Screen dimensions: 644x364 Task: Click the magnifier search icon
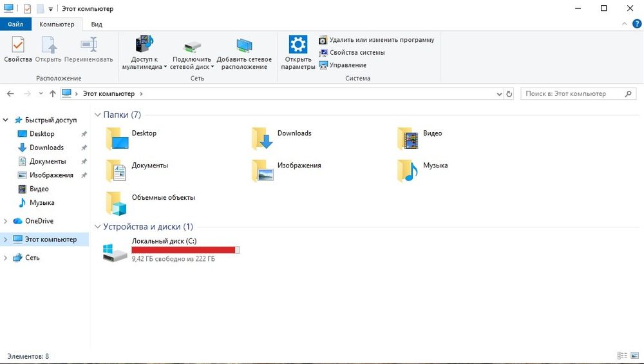(x=628, y=93)
